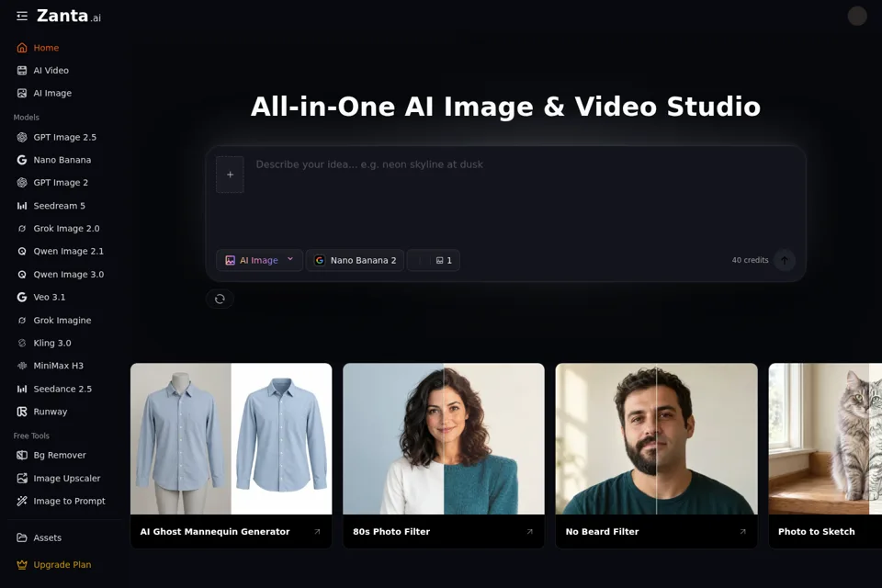Click the arrow on 80s Photo Filter card

[530, 532]
